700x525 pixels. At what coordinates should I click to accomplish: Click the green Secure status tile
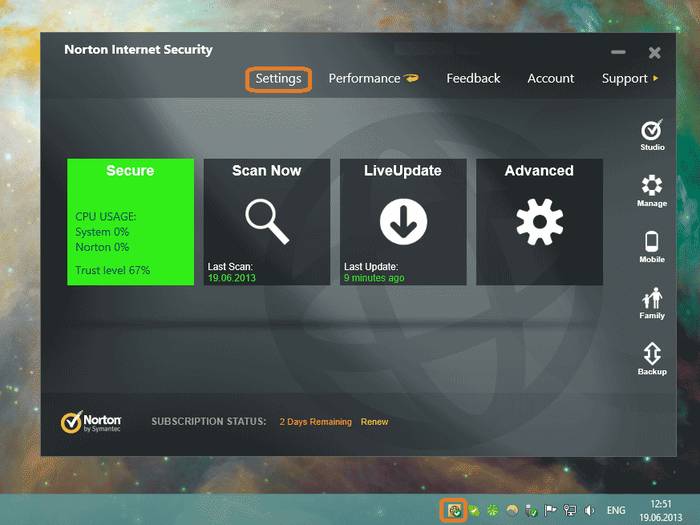(x=130, y=222)
